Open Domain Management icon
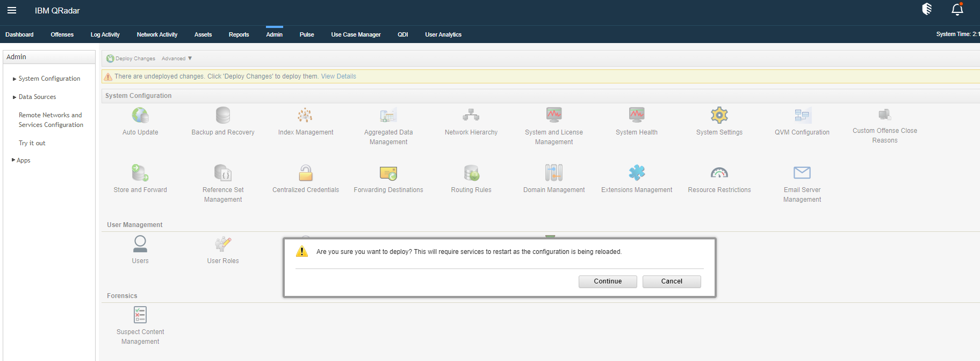Image resolution: width=980 pixels, height=361 pixels. pyautogui.click(x=554, y=173)
